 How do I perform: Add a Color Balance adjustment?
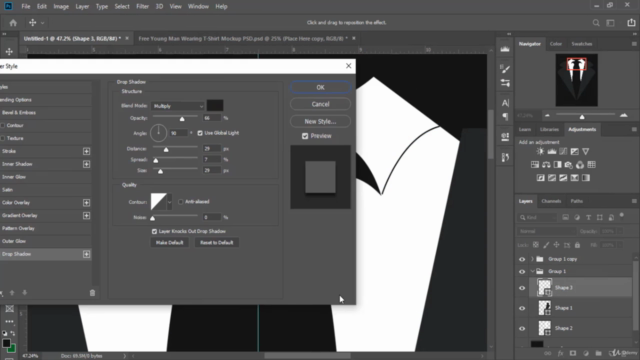pos(546,165)
